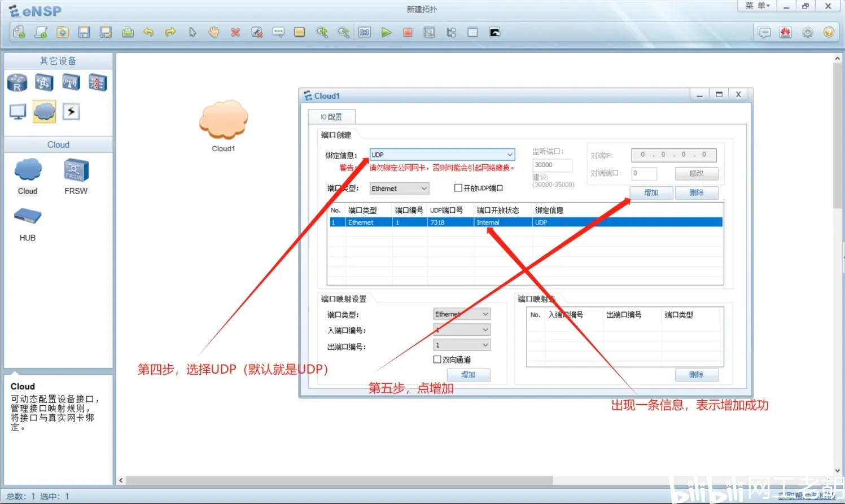Pick the FRSW device from list
845x504 pixels.
point(76,177)
